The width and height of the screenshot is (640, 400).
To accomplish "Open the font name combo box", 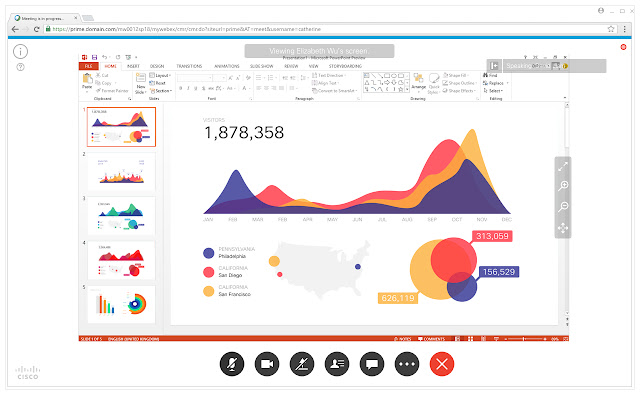I will point(195,78).
